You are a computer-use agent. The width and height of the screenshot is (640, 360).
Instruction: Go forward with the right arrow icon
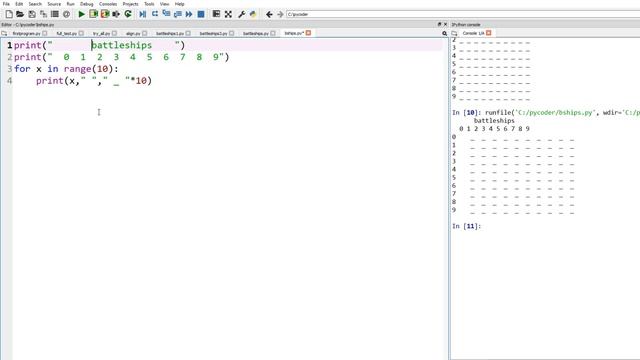(x=280, y=14)
